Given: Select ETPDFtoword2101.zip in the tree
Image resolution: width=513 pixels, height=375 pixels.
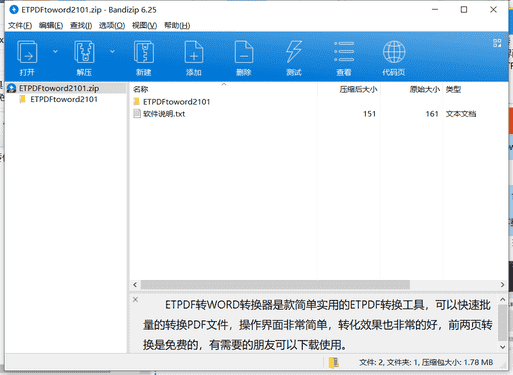Looking at the screenshot, I should click(59, 88).
